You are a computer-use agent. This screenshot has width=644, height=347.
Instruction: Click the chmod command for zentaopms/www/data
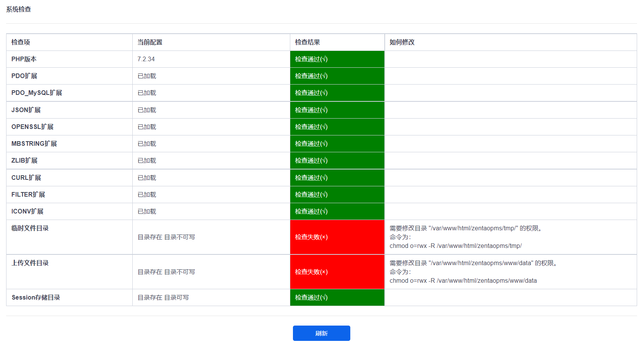coord(463,280)
